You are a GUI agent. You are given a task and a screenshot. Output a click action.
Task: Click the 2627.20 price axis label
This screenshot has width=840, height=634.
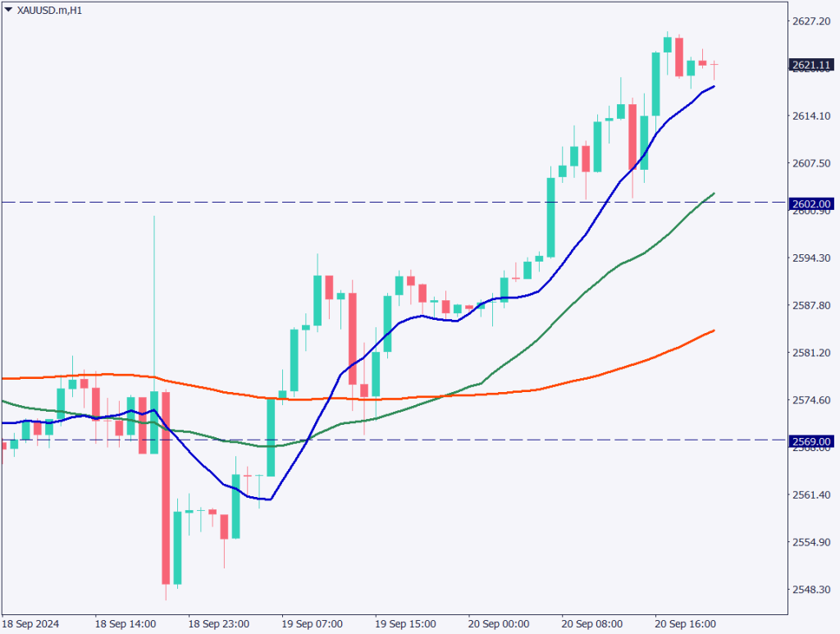pos(810,21)
